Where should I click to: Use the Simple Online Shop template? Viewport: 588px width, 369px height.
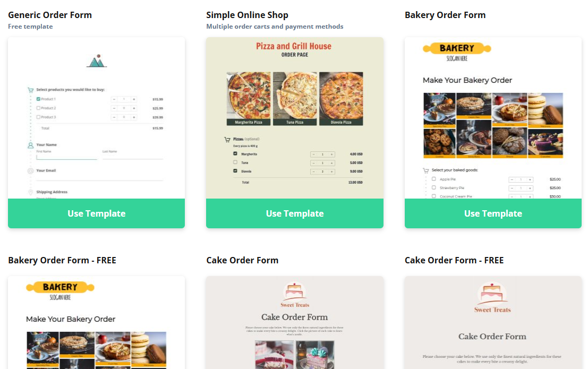[294, 213]
